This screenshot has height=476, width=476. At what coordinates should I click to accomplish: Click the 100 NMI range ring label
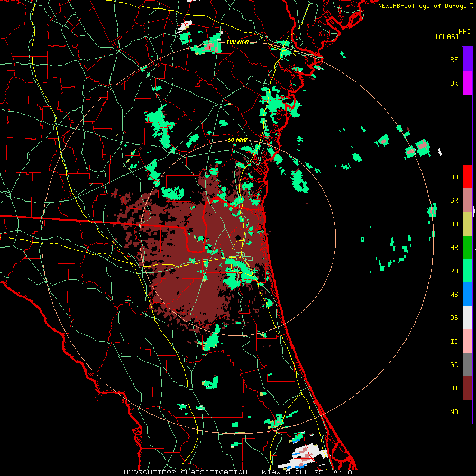[x=237, y=42]
